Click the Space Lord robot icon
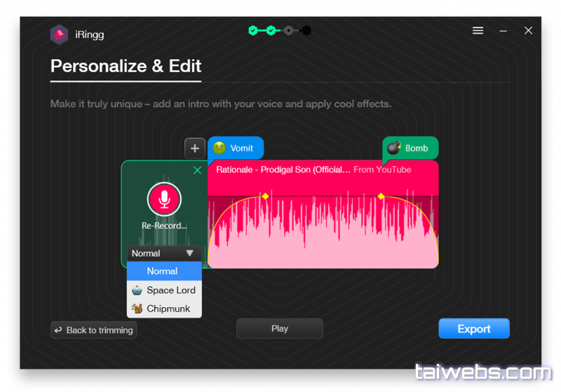561x392 pixels. [x=137, y=290]
